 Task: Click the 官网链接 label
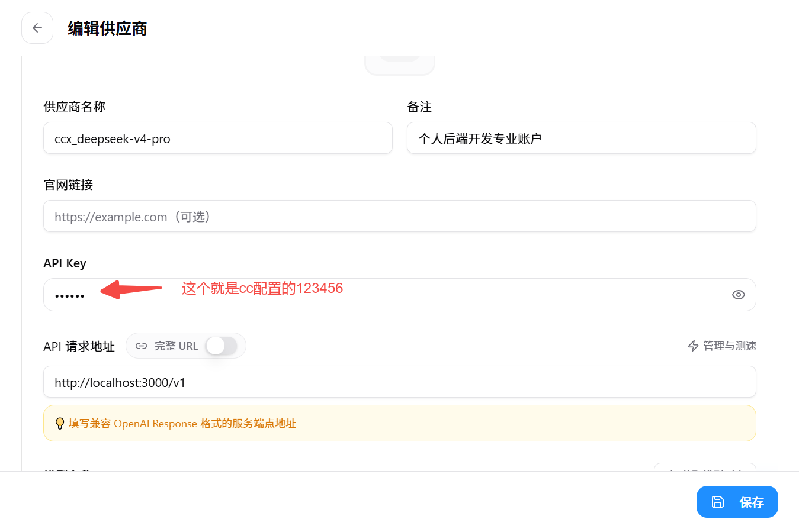(x=68, y=185)
